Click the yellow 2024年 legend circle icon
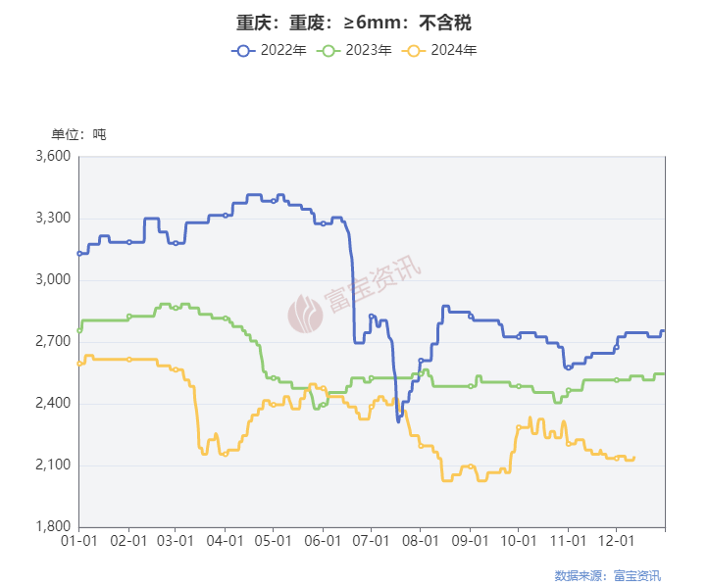The width and height of the screenshot is (708, 588). pyautogui.click(x=413, y=51)
